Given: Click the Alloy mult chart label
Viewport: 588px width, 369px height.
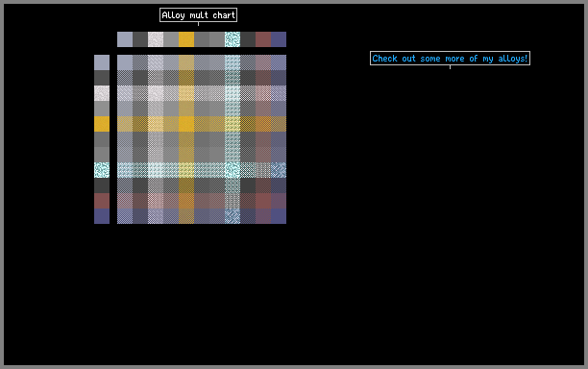Looking at the screenshot, I should (x=198, y=15).
